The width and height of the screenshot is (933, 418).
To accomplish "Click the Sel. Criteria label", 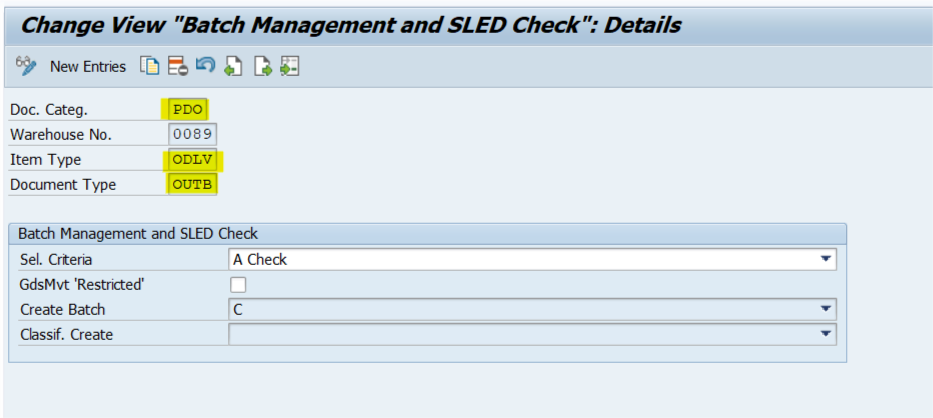I will point(56,260).
